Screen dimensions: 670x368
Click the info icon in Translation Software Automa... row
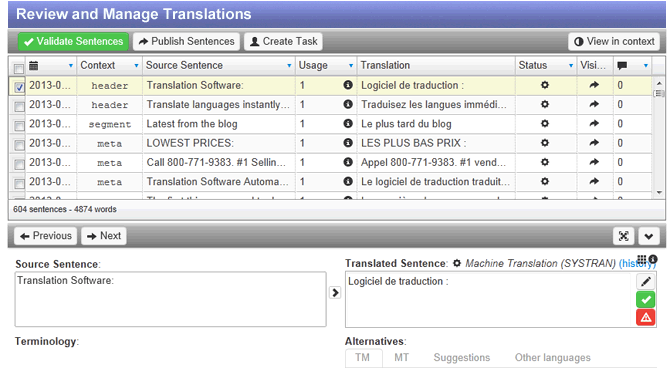(348, 181)
